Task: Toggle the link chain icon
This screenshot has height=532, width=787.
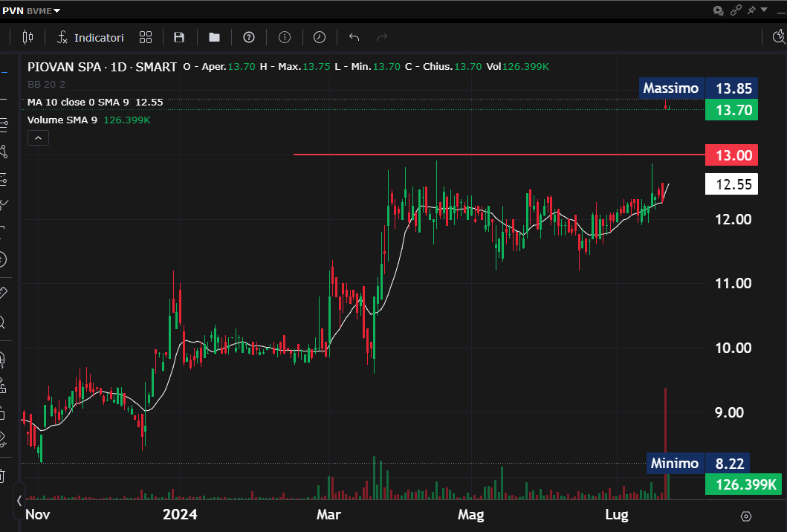Action: [x=736, y=10]
